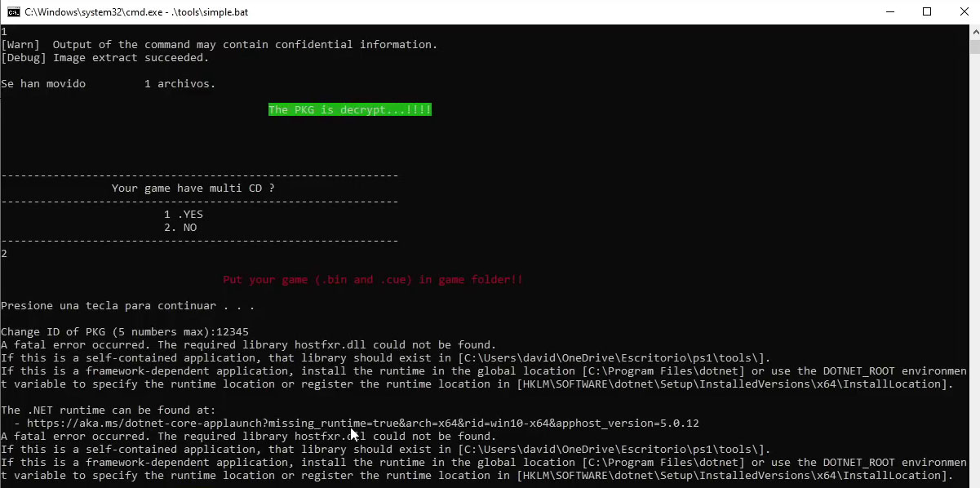Viewport: 980px width, 488px height.
Task: Close the cmd.exe window
Action: click(964, 11)
